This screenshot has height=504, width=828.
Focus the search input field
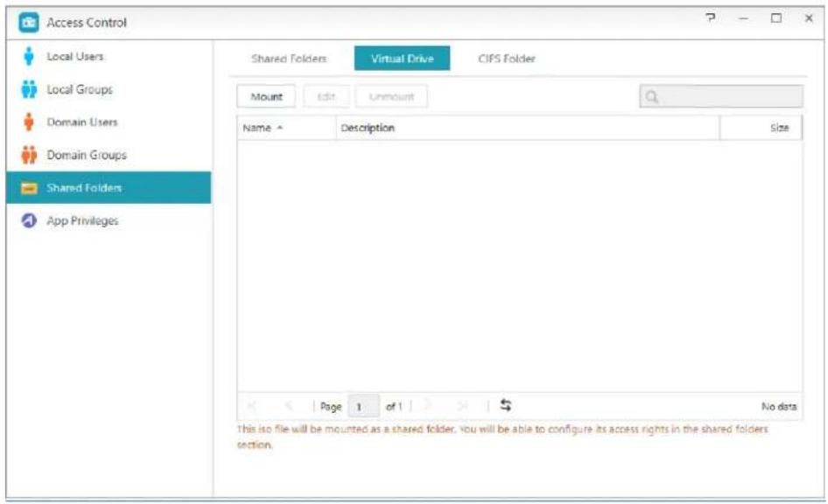coord(721,96)
